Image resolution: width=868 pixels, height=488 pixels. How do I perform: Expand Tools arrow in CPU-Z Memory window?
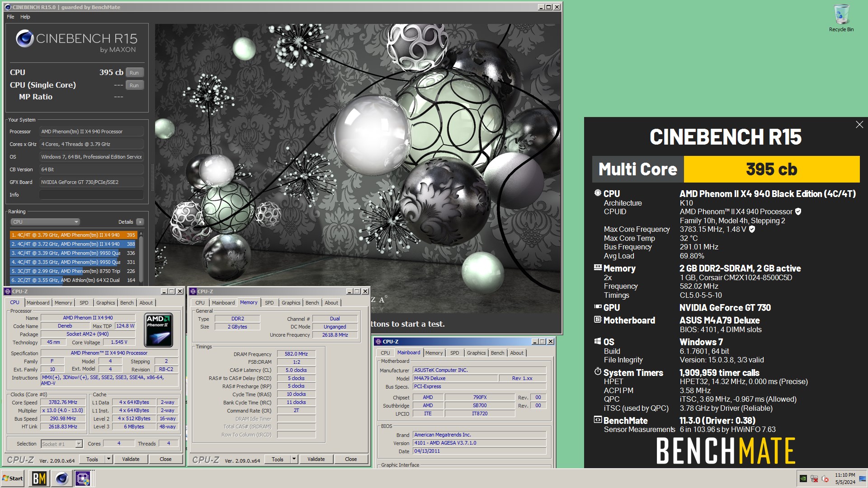pyautogui.click(x=294, y=459)
